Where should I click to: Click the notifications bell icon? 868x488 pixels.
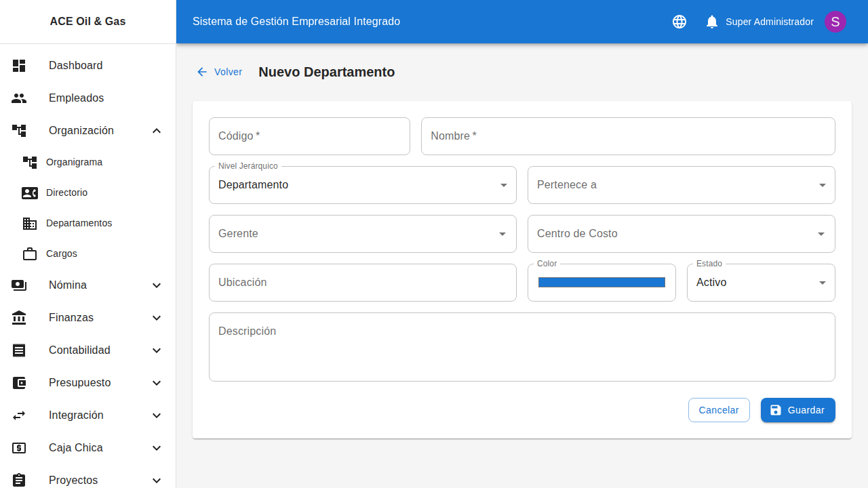711,21
